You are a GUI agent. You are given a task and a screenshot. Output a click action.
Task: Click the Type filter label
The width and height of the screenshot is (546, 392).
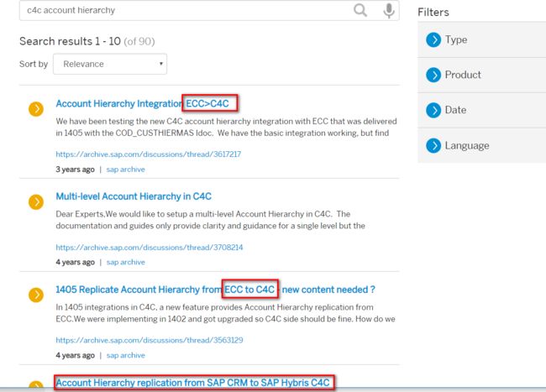pos(456,39)
